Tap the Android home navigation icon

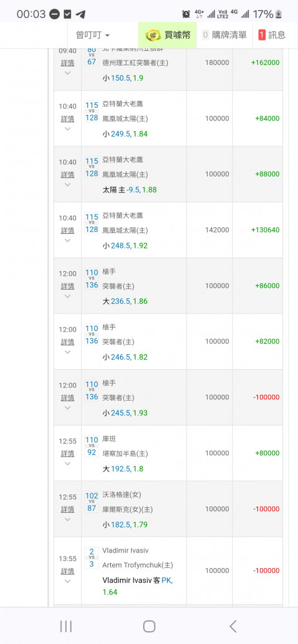[149, 627]
